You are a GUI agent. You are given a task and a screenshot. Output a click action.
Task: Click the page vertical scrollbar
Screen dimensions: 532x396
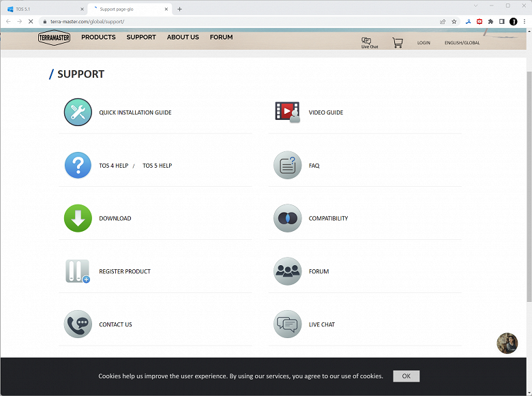[529, 187]
